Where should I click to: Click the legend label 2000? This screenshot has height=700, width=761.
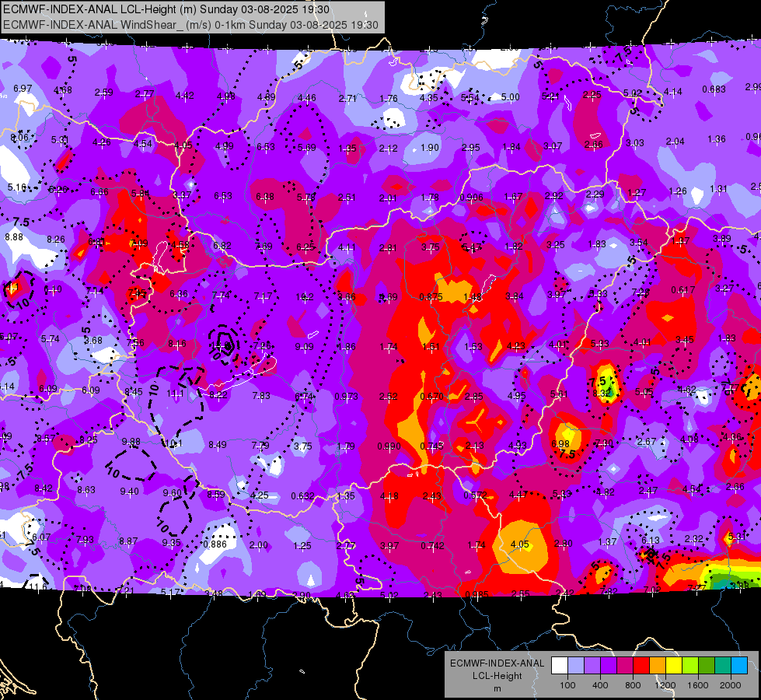pos(731,685)
